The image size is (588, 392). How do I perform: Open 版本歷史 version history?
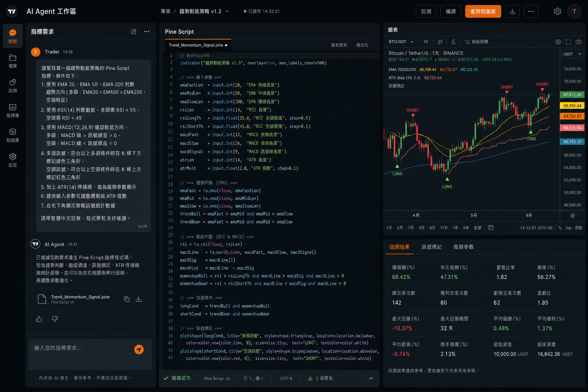tap(339, 45)
